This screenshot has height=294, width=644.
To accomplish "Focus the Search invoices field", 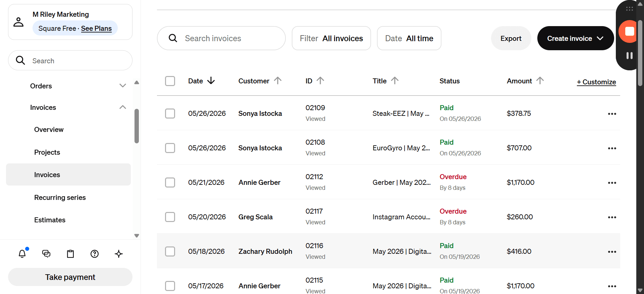I will pyautogui.click(x=221, y=38).
